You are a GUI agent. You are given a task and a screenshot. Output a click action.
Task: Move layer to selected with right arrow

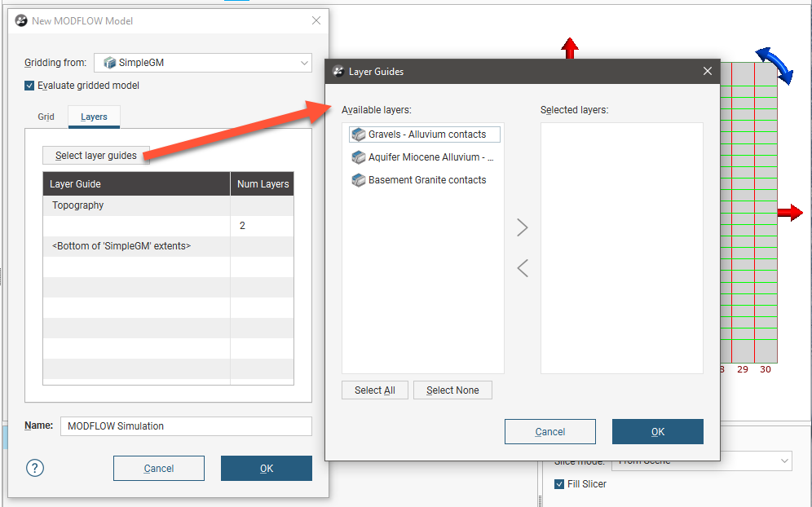(523, 227)
